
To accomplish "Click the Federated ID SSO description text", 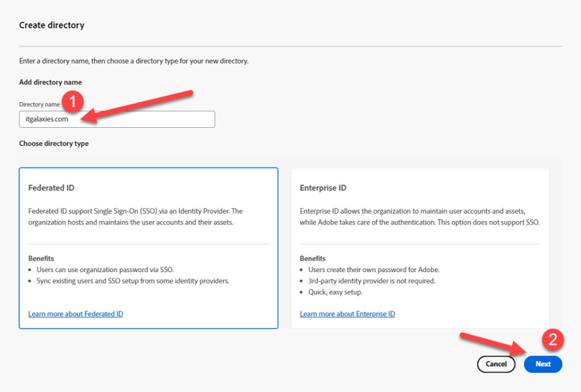I will coord(136,216).
